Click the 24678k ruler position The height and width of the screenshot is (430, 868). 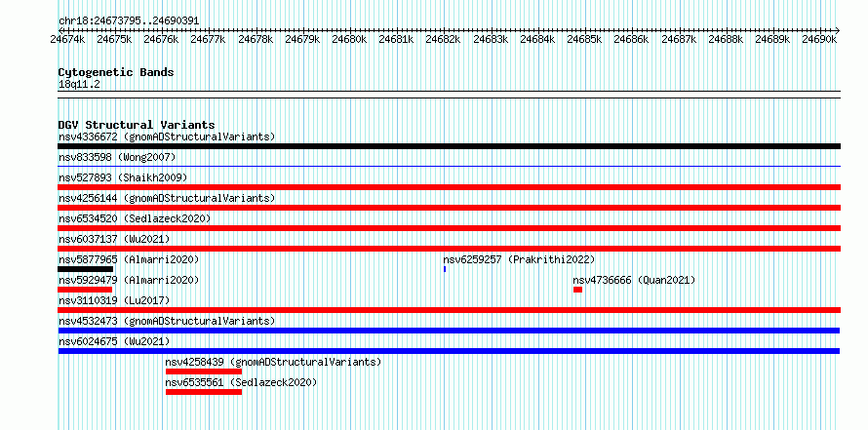coord(256,40)
